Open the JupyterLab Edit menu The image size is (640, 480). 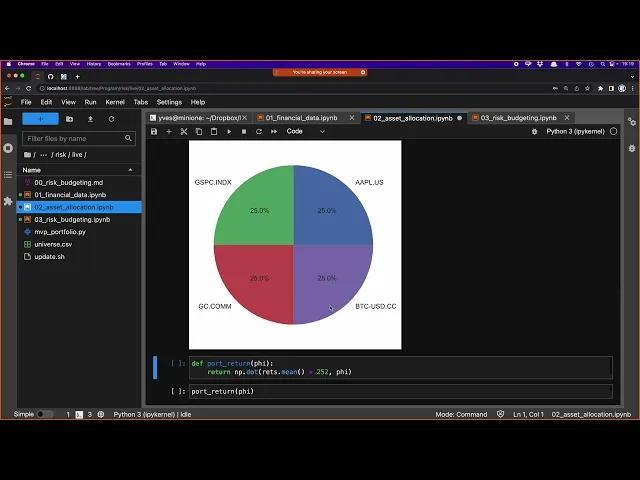(x=46, y=102)
